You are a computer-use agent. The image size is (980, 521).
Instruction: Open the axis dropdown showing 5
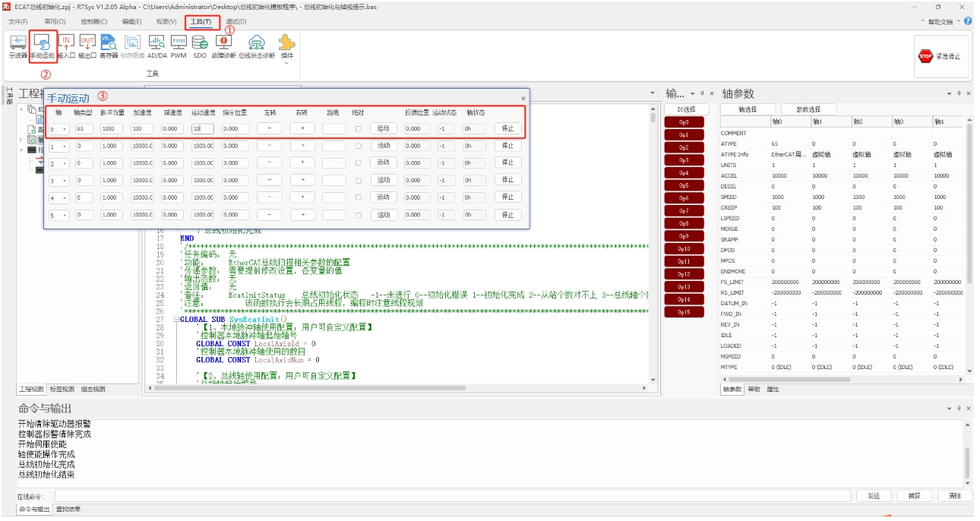tap(58, 215)
